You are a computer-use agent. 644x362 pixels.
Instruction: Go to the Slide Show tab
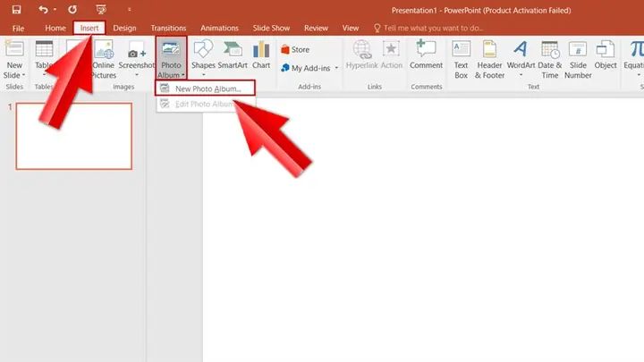(271, 29)
